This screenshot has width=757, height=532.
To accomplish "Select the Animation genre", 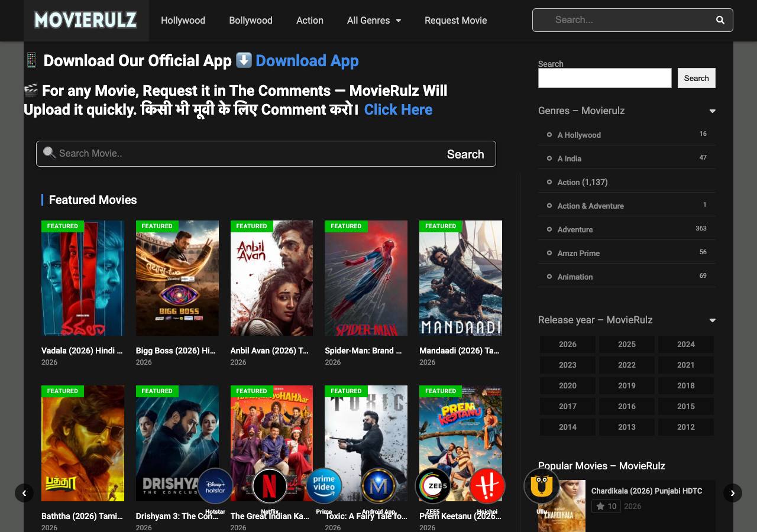I will [575, 277].
